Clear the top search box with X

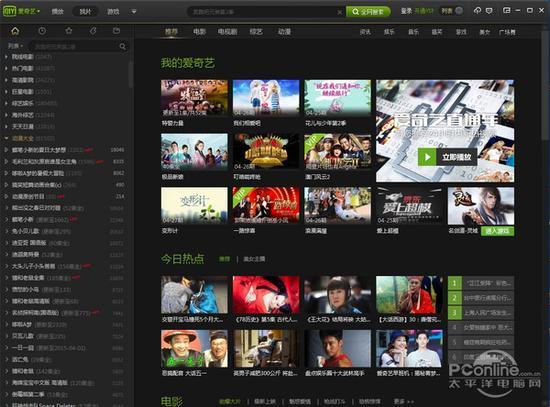pos(339,12)
